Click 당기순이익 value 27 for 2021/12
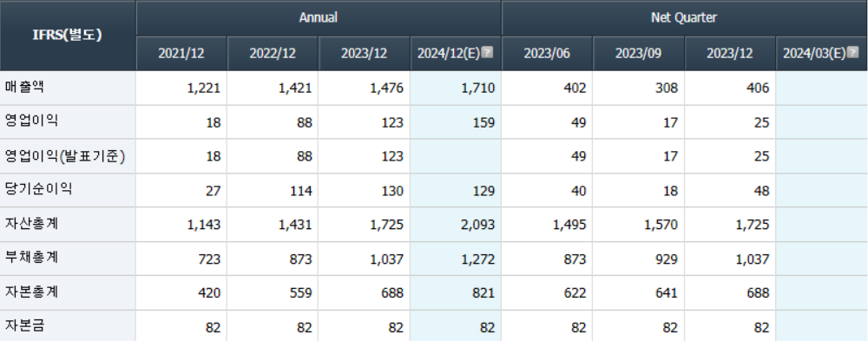 click(214, 191)
